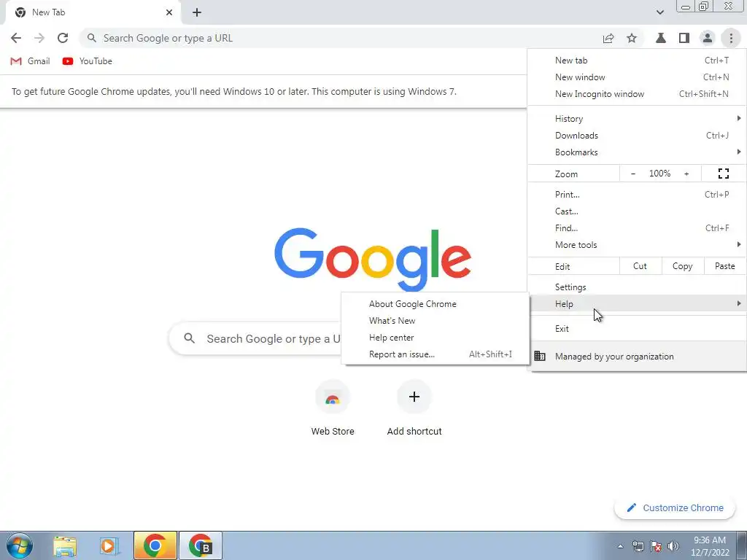Click the Chrome taskbar icon
The width and height of the screenshot is (747, 560).
coord(155,545)
